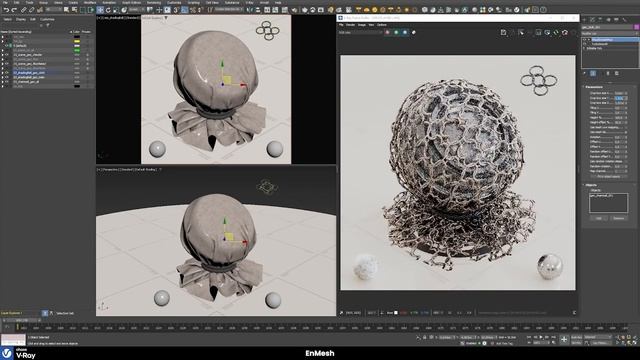
Task: Select the Unlink Selection tool
Action: 31,10
